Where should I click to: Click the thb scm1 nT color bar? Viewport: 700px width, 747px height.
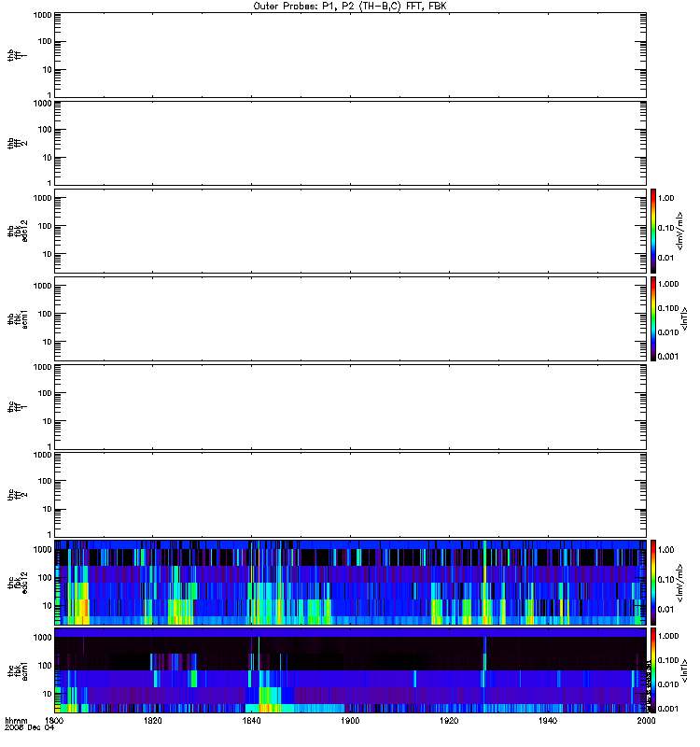click(x=653, y=318)
